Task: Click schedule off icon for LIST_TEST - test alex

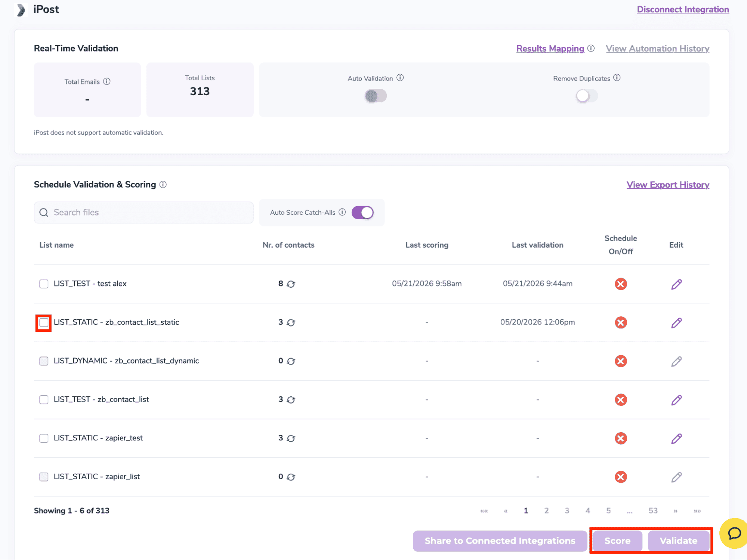Action: [621, 284]
